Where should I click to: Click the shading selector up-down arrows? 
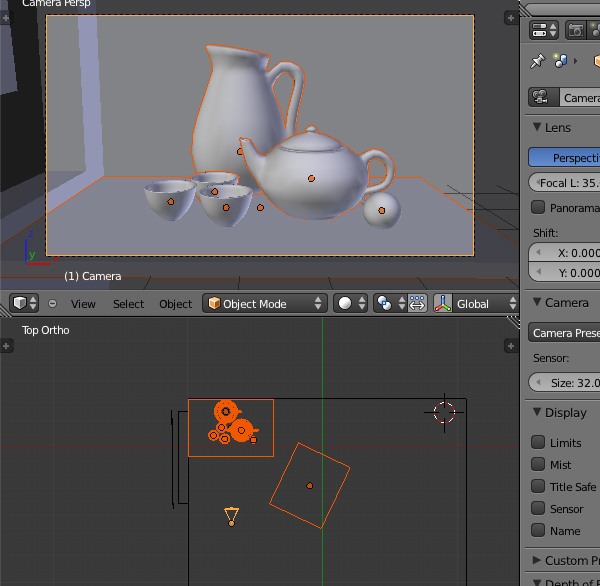point(362,304)
